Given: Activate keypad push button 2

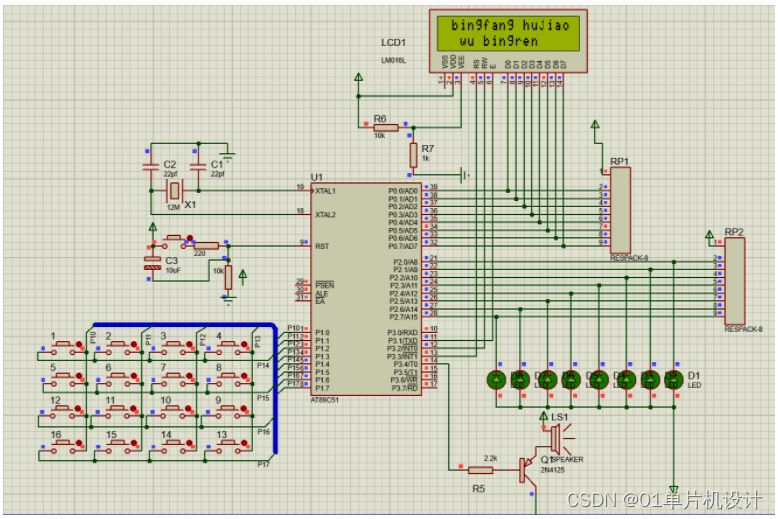Looking at the screenshot, I should (x=118, y=347).
